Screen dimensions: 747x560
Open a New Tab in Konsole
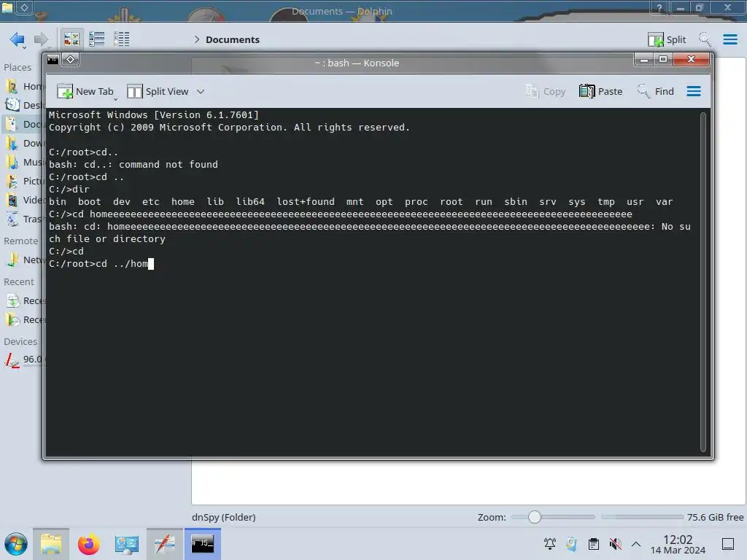85,91
